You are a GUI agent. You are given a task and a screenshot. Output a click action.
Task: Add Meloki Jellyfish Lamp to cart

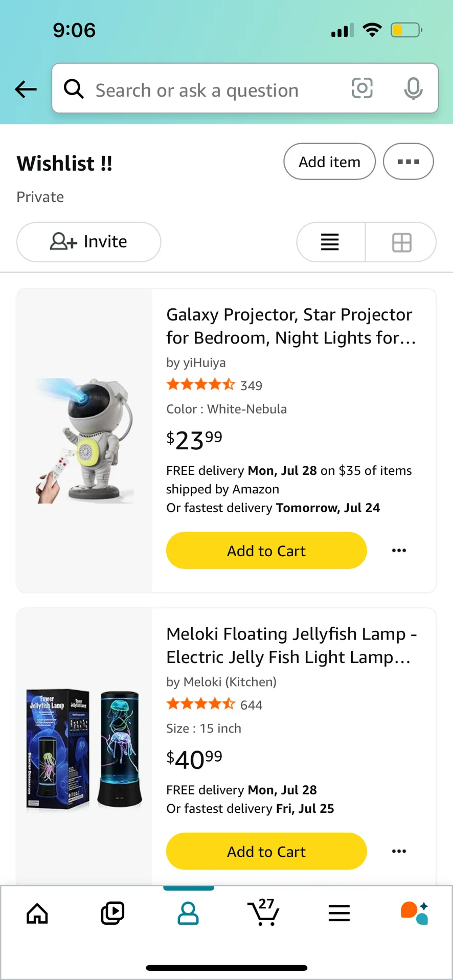pos(266,851)
